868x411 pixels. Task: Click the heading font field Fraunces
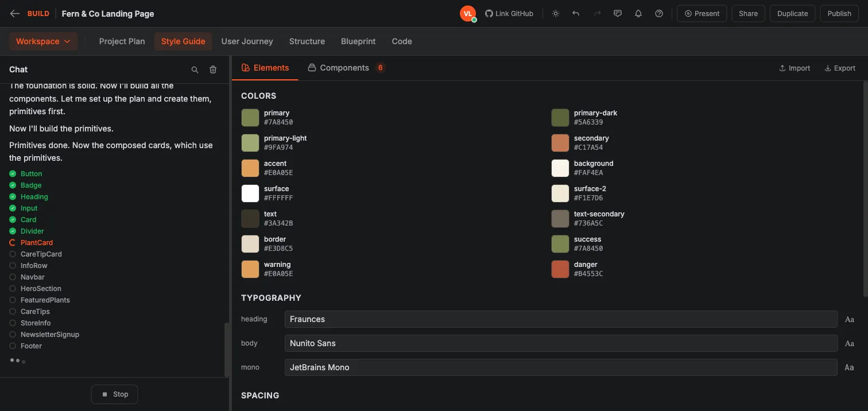point(561,319)
